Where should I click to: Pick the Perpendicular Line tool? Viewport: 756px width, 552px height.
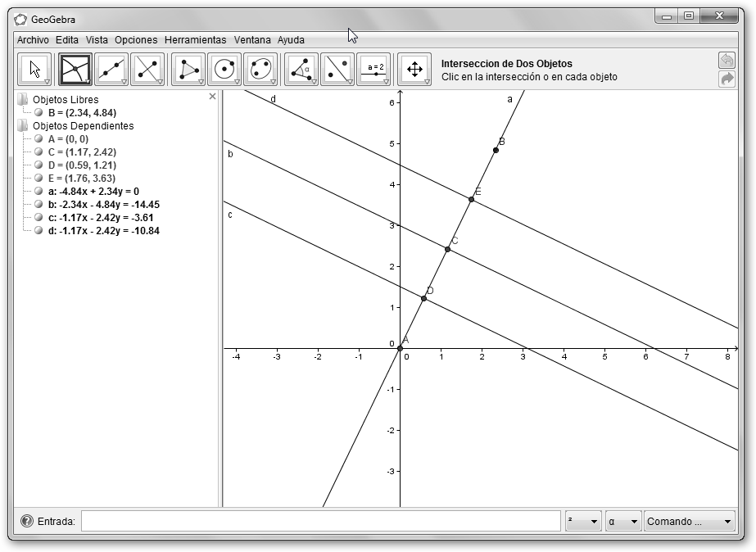[x=147, y=70]
